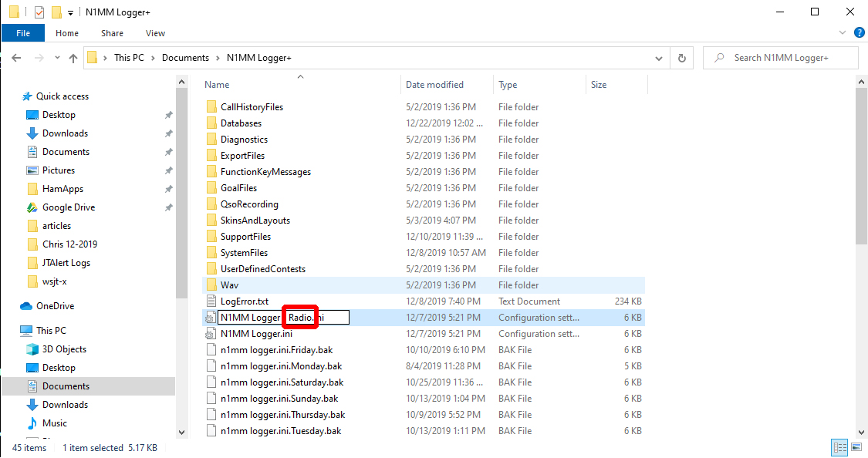Click the CallHistoryFiles folder icon
The height and width of the screenshot is (458, 868).
click(211, 106)
